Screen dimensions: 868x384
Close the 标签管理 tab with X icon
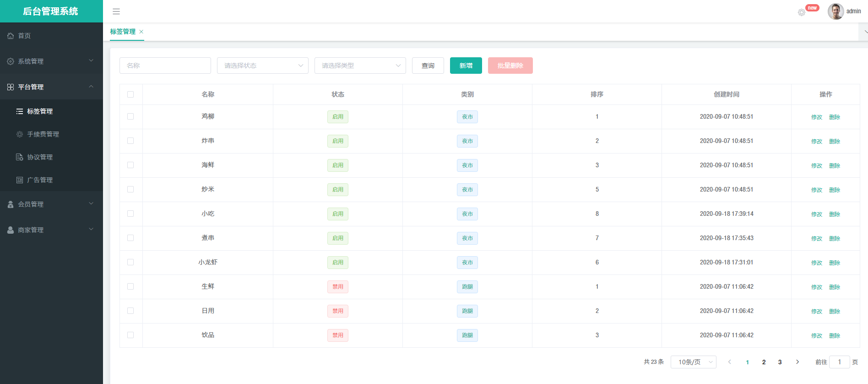point(141,32)
